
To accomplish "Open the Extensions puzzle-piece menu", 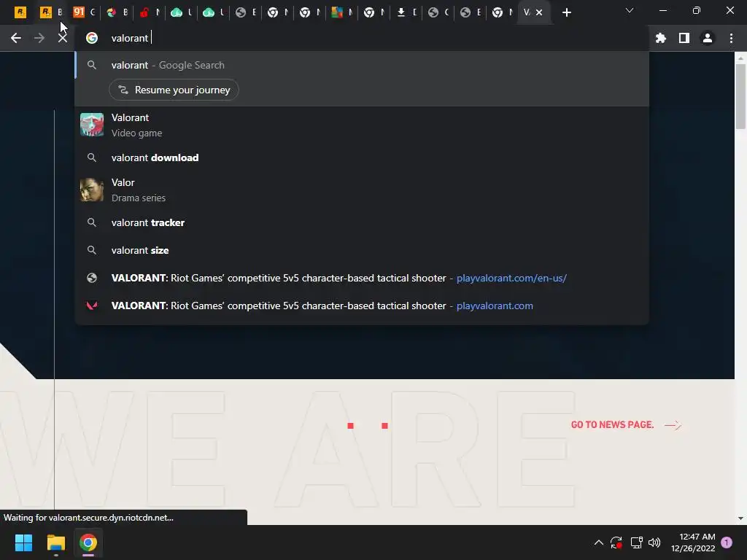I will [661, 38].
